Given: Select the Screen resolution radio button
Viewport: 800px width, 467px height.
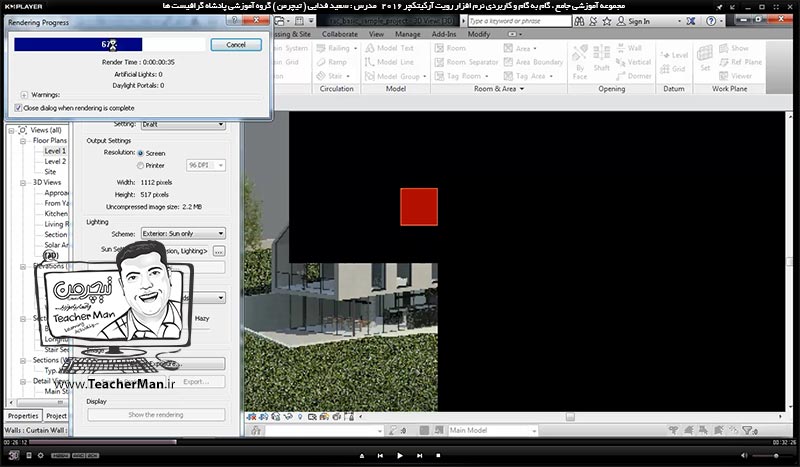Looking at the screenshot, I should pyautogui.click(x=140, y=153).
